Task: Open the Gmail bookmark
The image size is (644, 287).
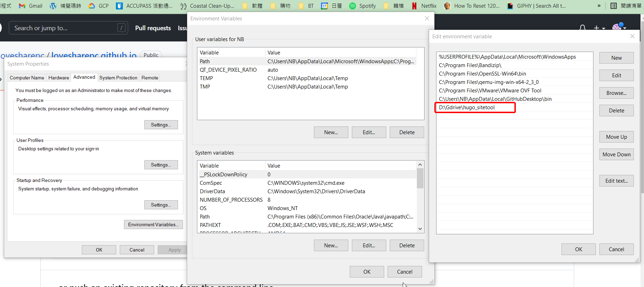Action: (x=31, y=6)
